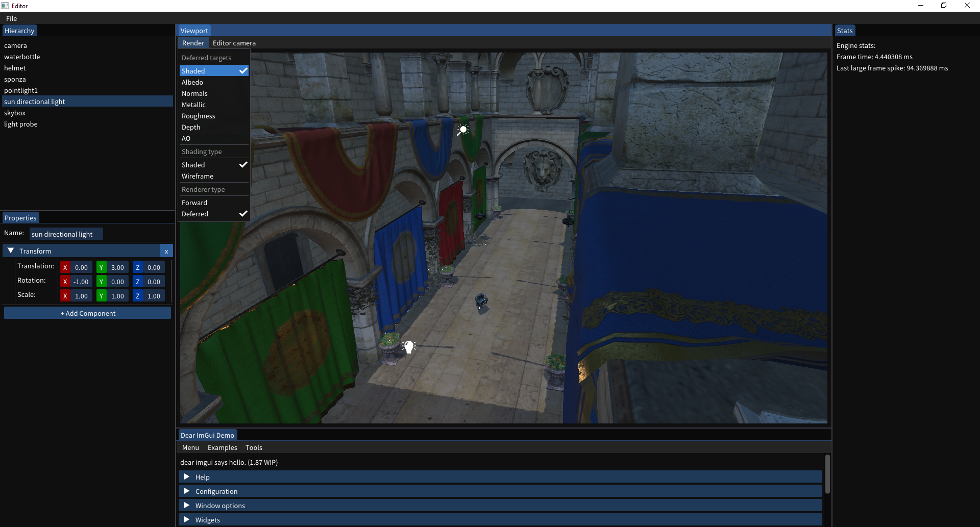The height and width of the screenshot is (527, 980).
Task: Click Scale Z value field
Action: point(154,296)
